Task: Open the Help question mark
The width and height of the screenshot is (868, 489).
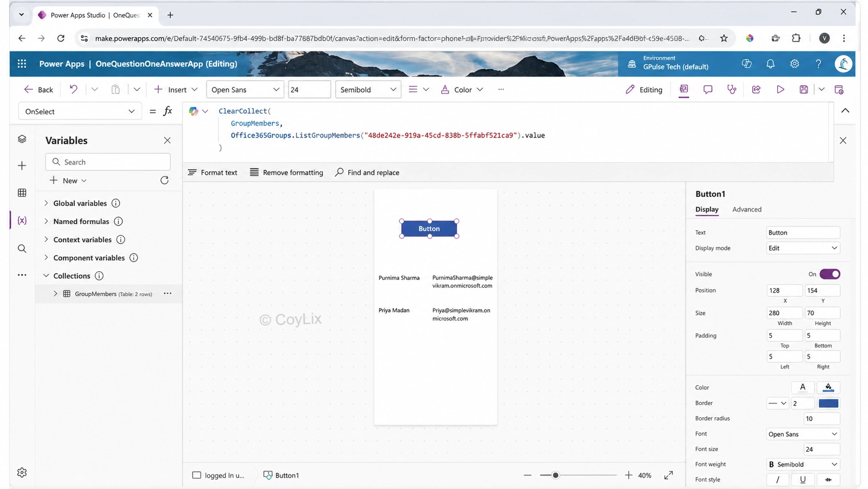Action: pyautogui.click(x=818, y=64)
